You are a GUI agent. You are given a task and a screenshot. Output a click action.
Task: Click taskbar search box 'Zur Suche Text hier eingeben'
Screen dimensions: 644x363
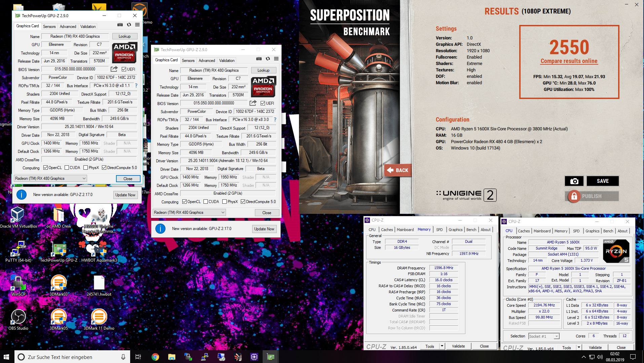coord(72,357)
